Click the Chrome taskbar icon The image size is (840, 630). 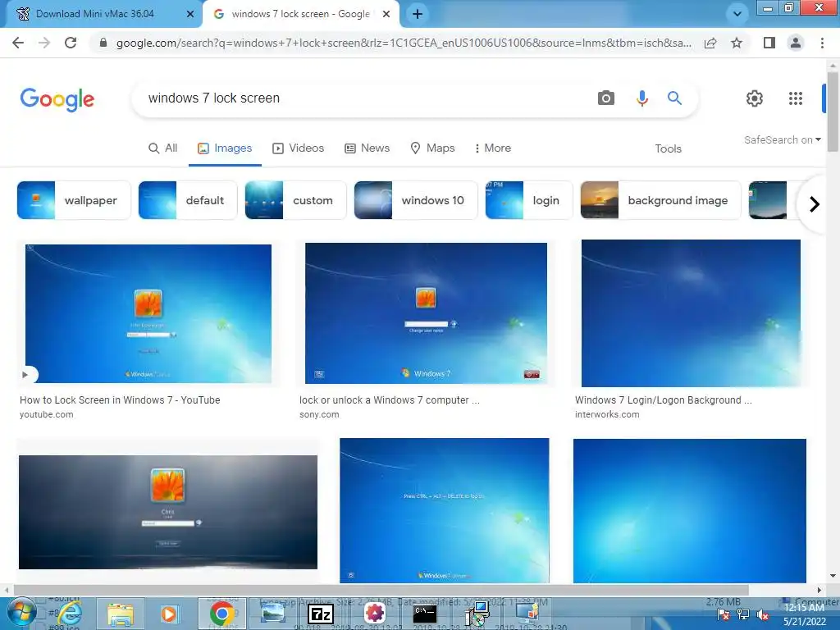221,614
